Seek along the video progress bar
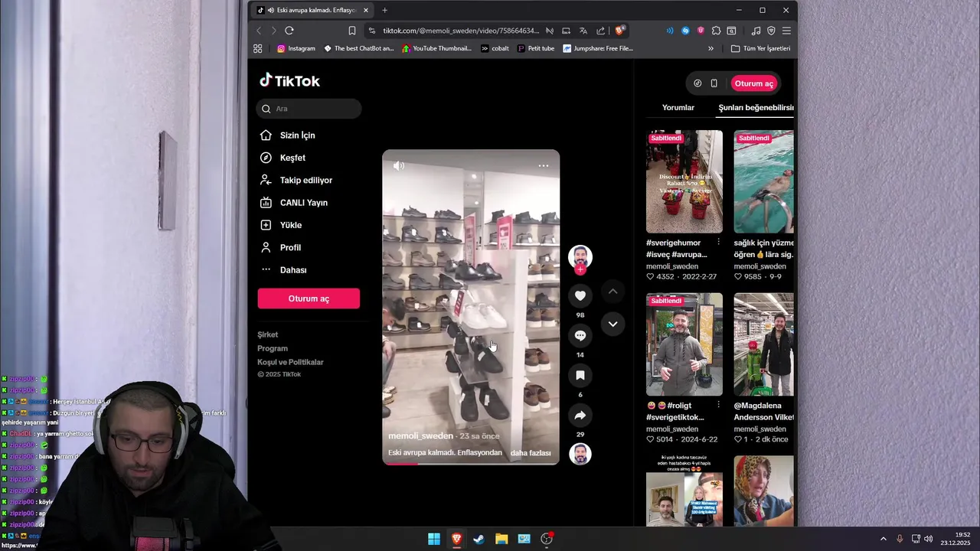 [471, 463]
